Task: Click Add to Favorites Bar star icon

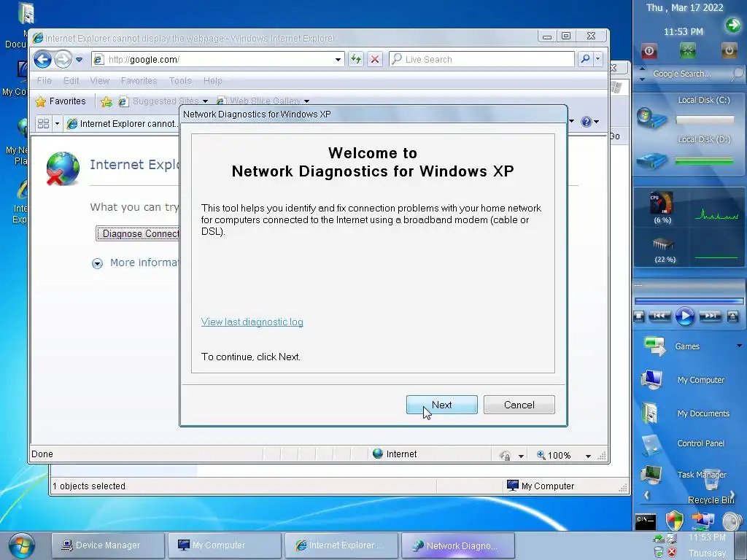Action: 107,101
